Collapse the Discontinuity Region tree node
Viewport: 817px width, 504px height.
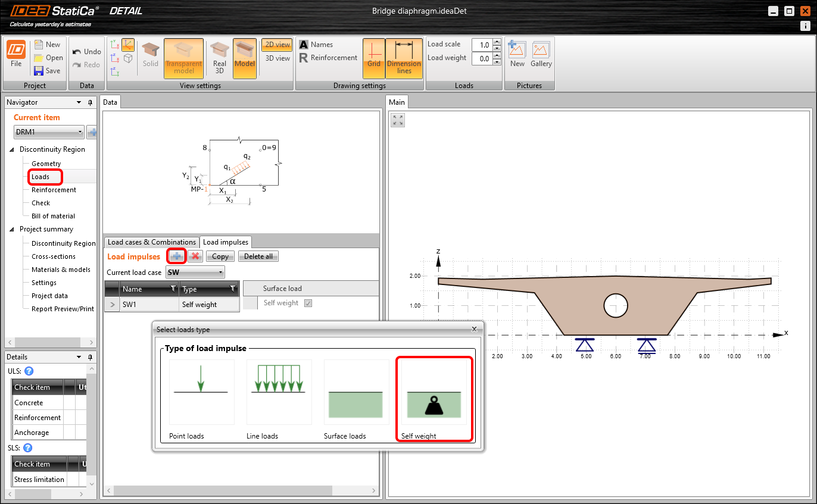point(12,149)
